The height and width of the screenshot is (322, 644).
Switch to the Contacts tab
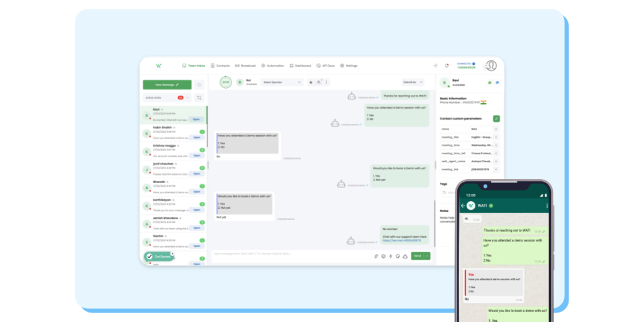220,65
